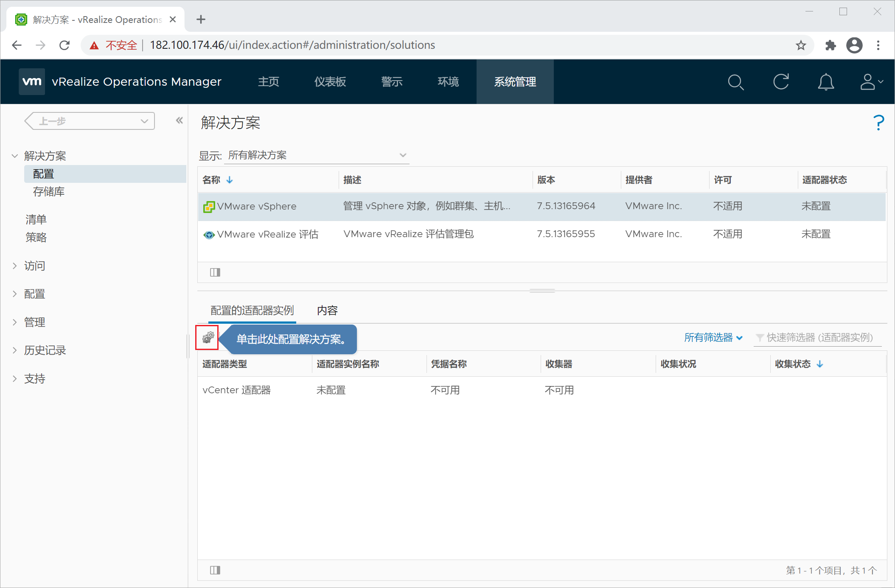Click the configure solution gears icon
This screenshot has width=895, height=588.
(208, 338)
